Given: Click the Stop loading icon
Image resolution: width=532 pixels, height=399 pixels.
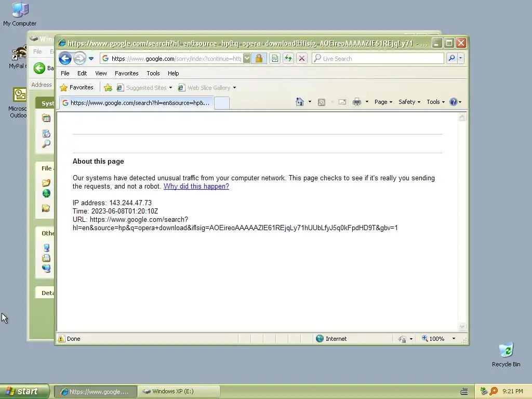Looking at the screenshot, I should [x=302, y=58].
